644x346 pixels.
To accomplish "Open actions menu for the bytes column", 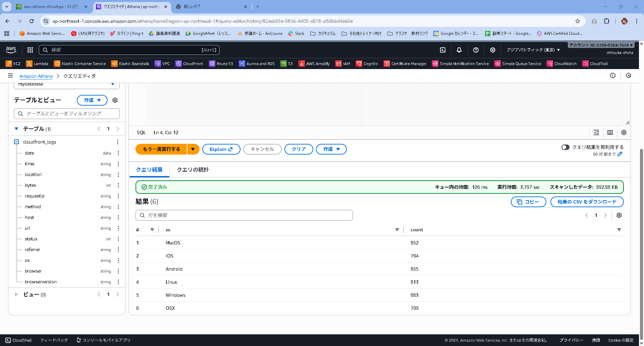I will pos(118,185).
